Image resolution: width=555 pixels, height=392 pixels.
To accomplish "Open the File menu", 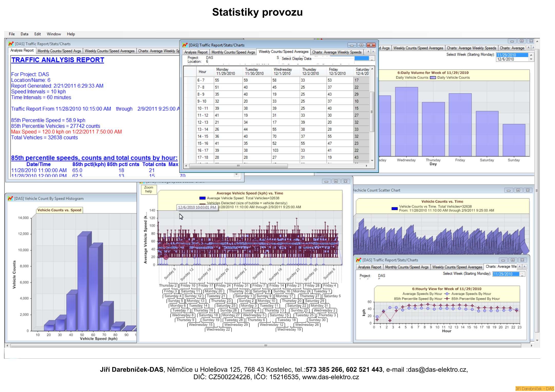I will click(12, 34).
